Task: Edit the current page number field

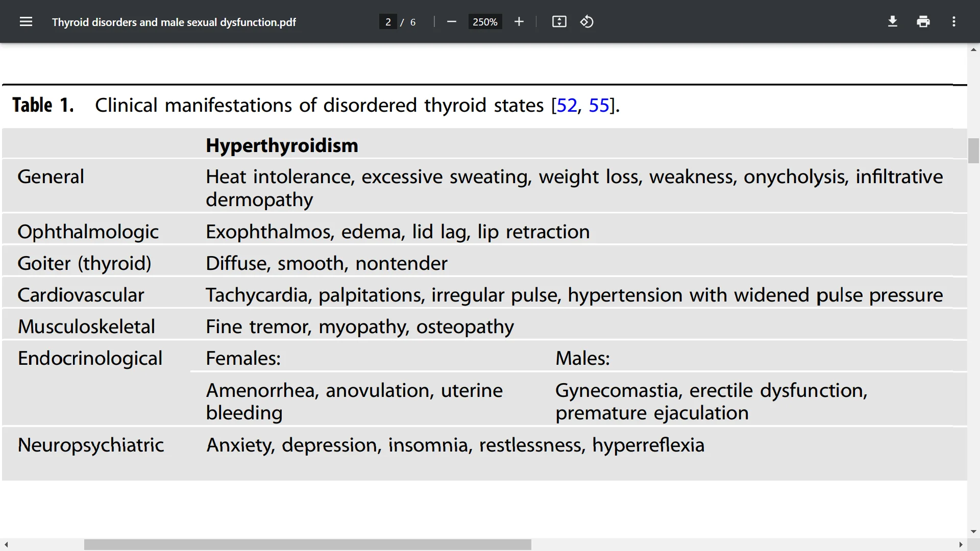Action: click(x=388, y=22)
